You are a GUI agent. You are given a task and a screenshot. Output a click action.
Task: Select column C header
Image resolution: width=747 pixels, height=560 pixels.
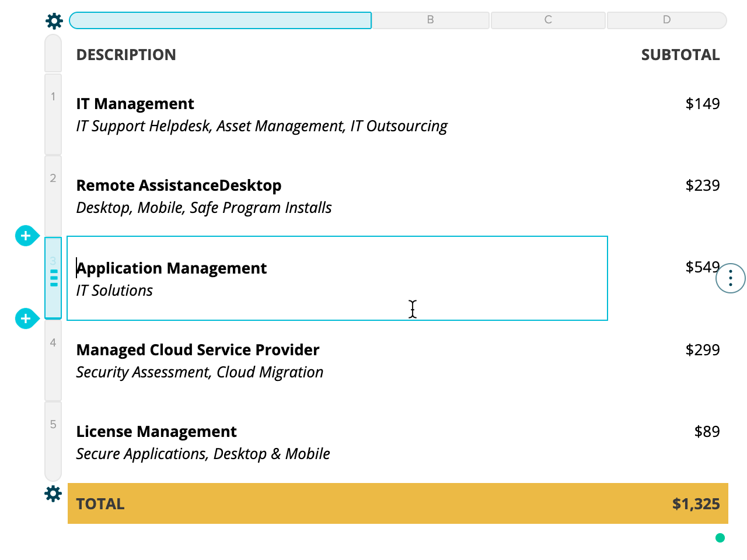tap(548, 20)
